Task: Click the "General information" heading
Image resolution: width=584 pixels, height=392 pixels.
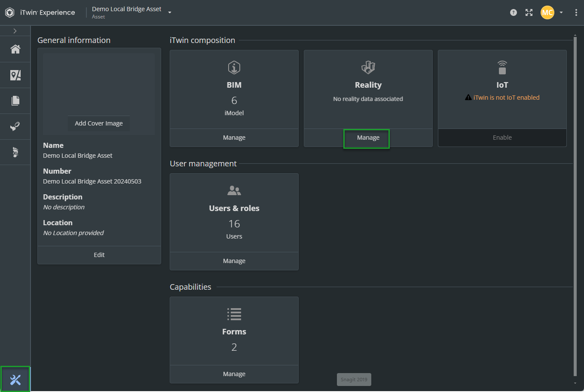Action: (x=74, y=40)
